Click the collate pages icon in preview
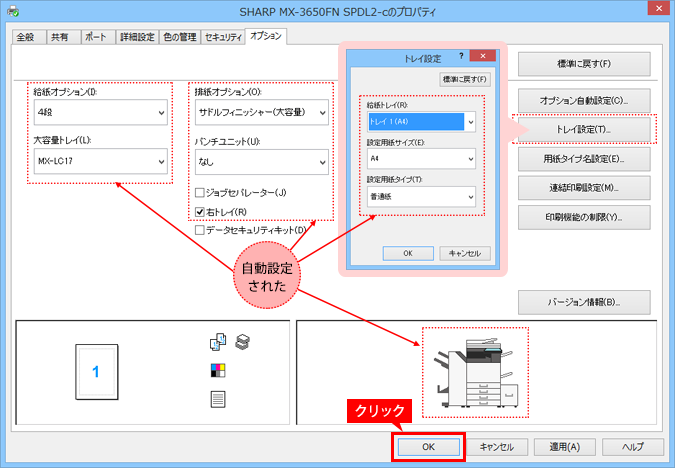 (x=218, y=342)
